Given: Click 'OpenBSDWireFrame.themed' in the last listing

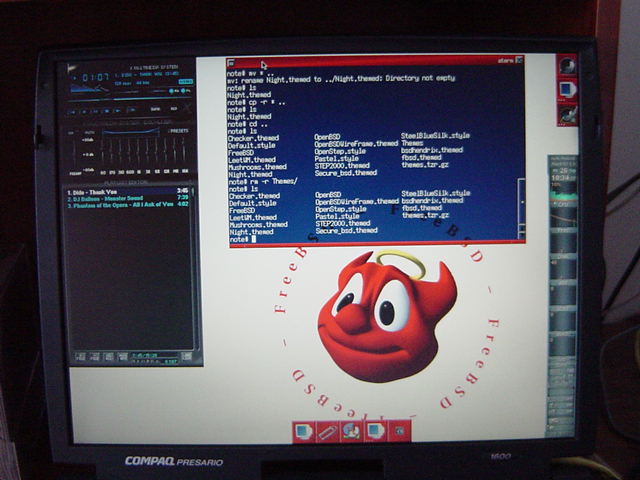Looking at the screenshot, I should coord(357,202).
